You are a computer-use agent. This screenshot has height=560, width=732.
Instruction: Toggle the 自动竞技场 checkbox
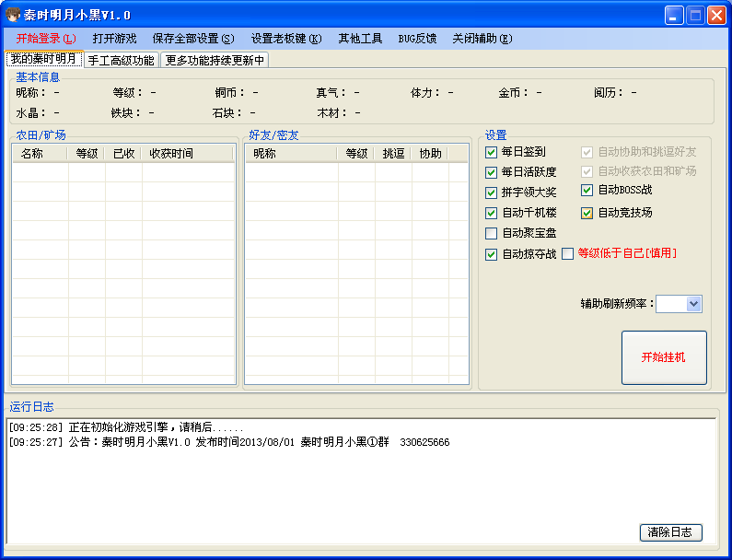(x=587, y=213)
